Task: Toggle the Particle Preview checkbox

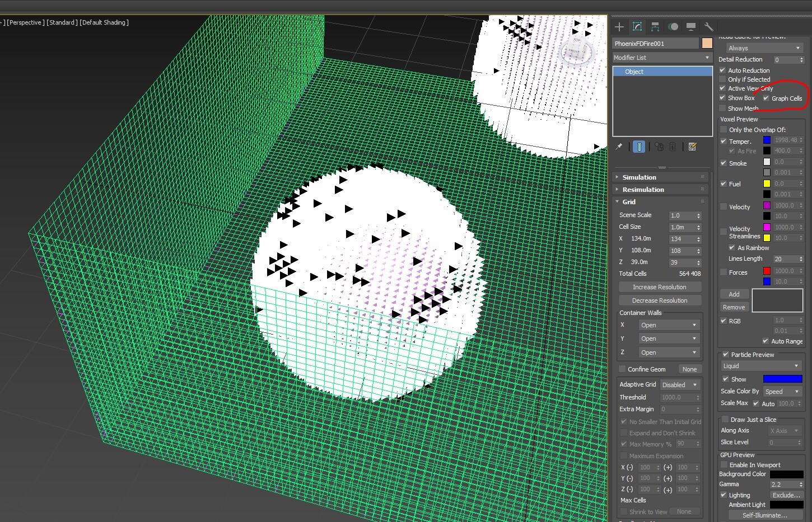Action: pos(725,354)
